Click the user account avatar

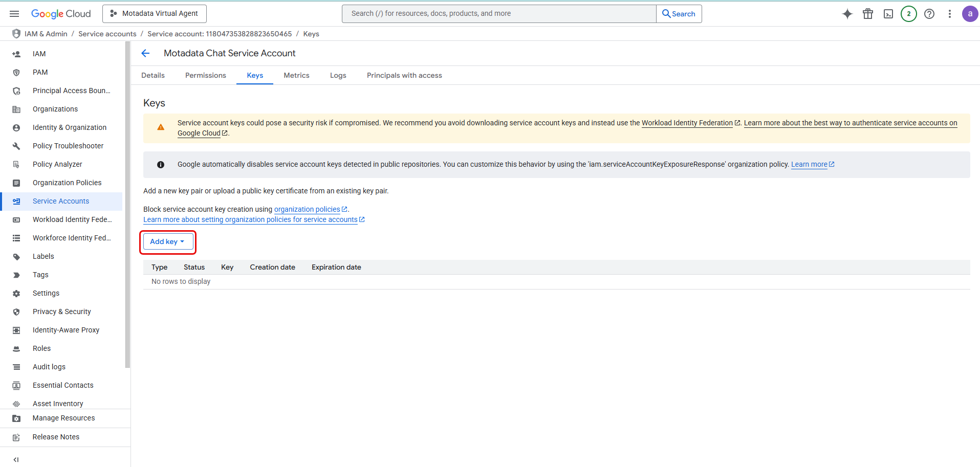point(970,14)
